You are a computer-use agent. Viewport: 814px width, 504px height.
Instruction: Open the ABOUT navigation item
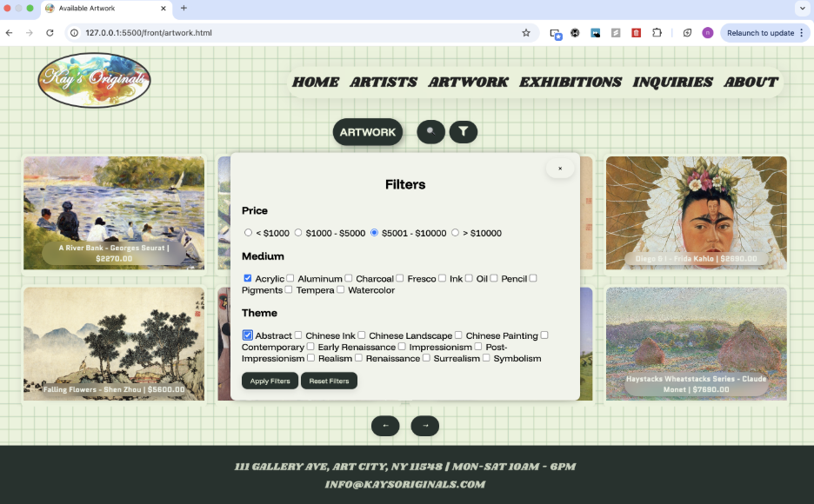[751, 82]
